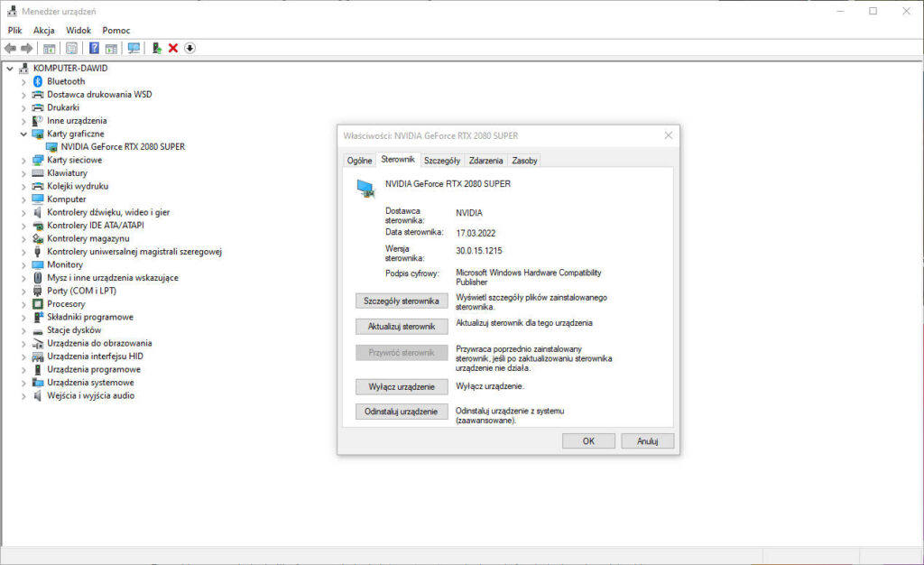
Task: Expand the Urządzenia do obrazowania branch
Action: (x=23, y=344)
